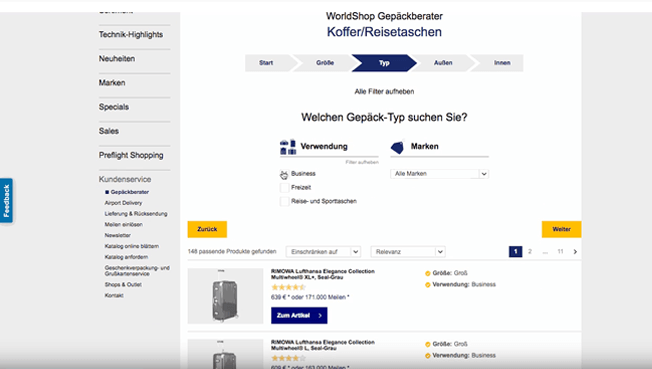The height and width of the screenshot is (369, 652).
Task: Go to next results page arrow
Action: coord(575,252)
